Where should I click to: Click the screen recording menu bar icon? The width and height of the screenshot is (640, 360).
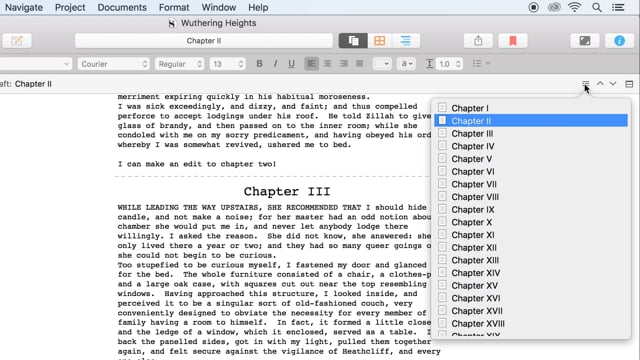(x=533, y=7)
